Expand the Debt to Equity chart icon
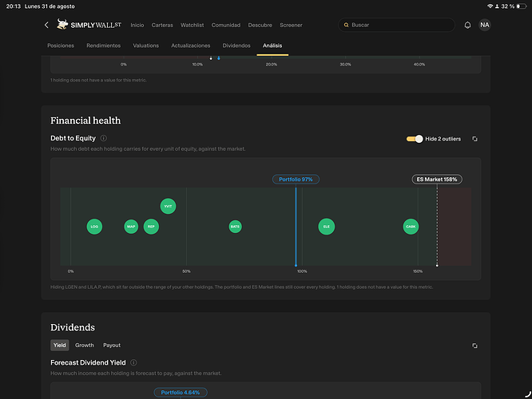The width and height of the screenshot is (532, 399). click(x=474, y=139)
